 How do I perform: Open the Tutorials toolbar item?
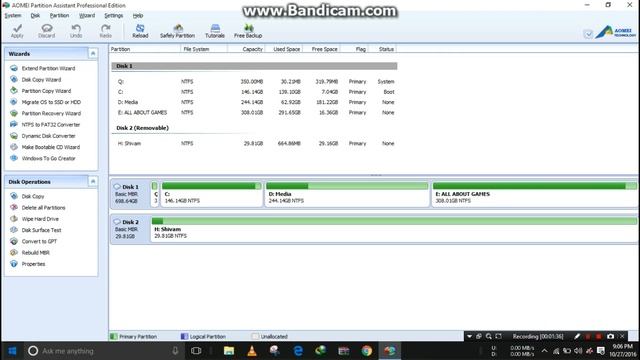click(215, 31)
